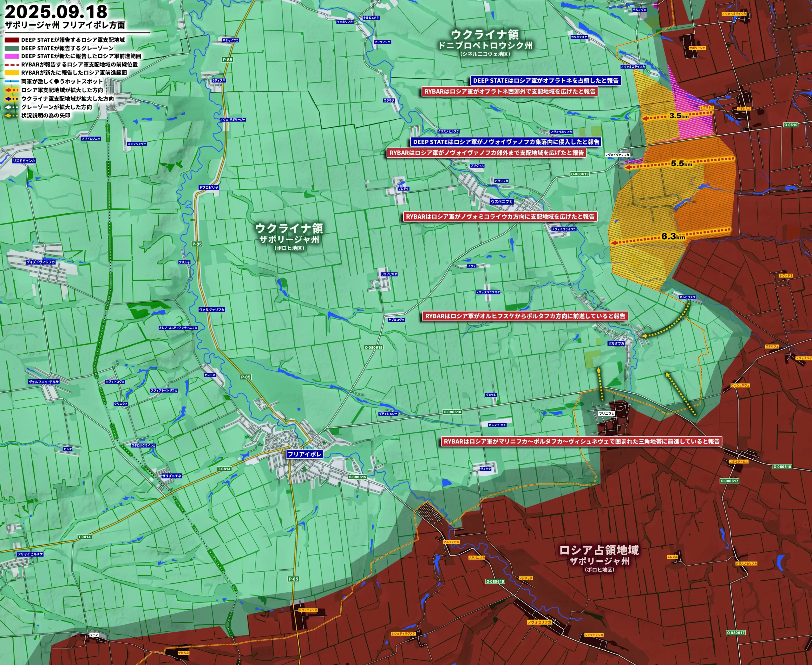Screen dimensions: 812x665
Task: Click the DEEP STATE オブラトネ occupation report box
Action: [546, 80]
